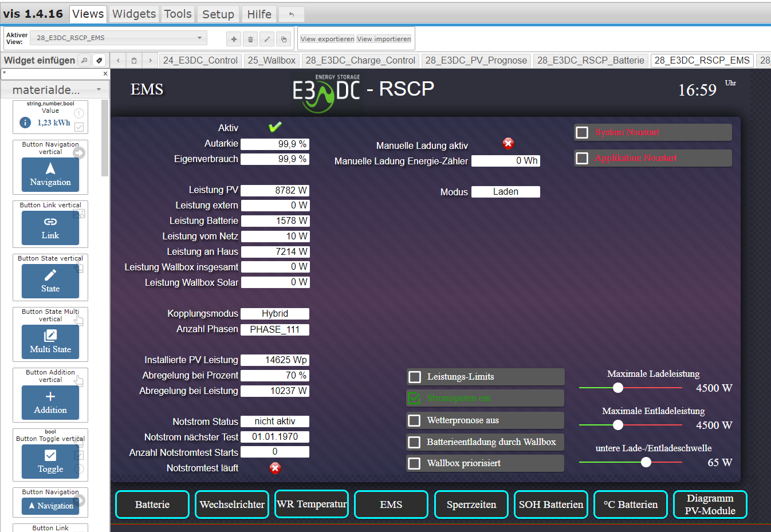
Task: Click the untere Lade-/Entladeschwelle slider handle
Action: tap(646, 462)
